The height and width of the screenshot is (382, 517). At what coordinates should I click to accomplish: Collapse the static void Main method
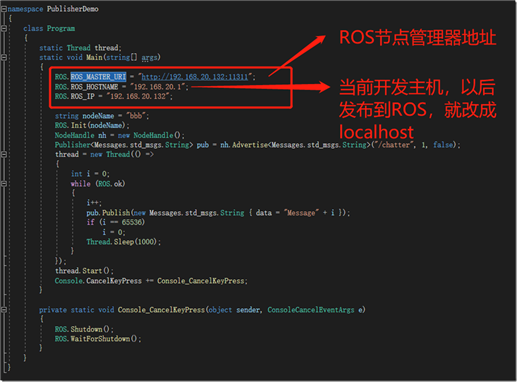(4, 57)
